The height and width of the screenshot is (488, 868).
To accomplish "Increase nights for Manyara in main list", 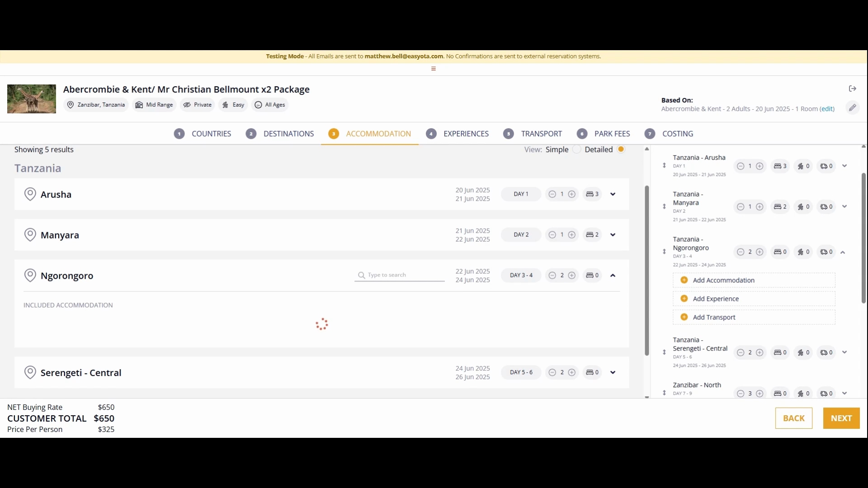I will pos(572,235).
